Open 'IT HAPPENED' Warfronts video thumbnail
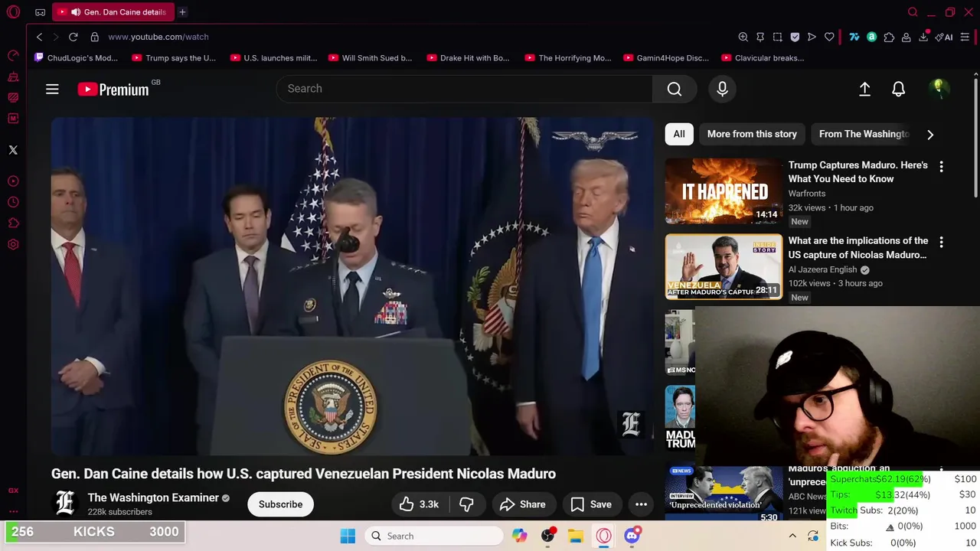The height and width of the screenshot is (551, 980). pyautogui.click(x=724, y=191)
